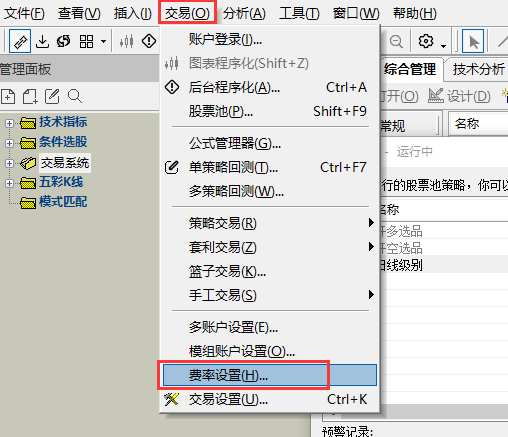The height and width of the screenshot is (437, 508).
Task: Choose 后台程序化(A)... menu item
Action: click(269, 87)
